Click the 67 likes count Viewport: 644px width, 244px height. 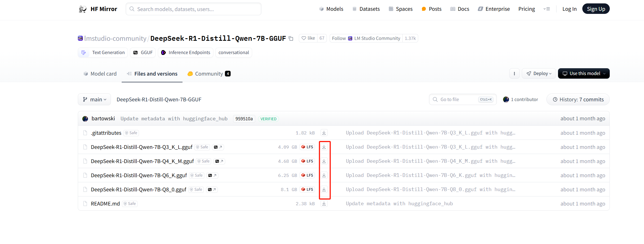coord(322,38)
